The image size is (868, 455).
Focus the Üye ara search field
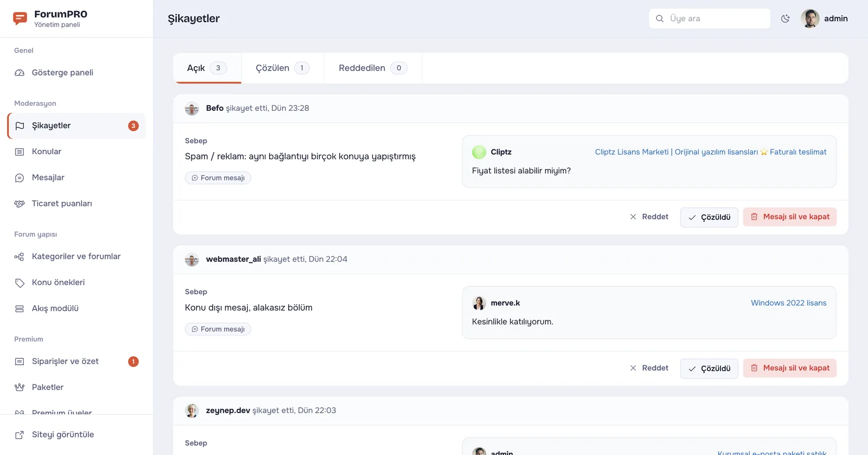coord(710,18)
